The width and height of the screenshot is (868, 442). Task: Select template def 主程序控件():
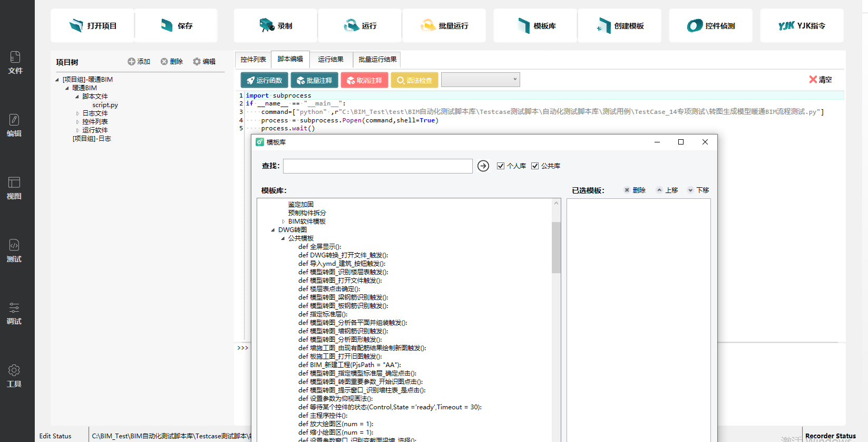(x=323, y=416)
